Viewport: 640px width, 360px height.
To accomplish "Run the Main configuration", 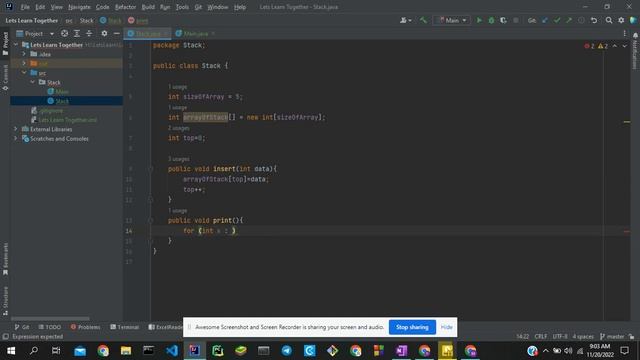I will coord(479,20).
